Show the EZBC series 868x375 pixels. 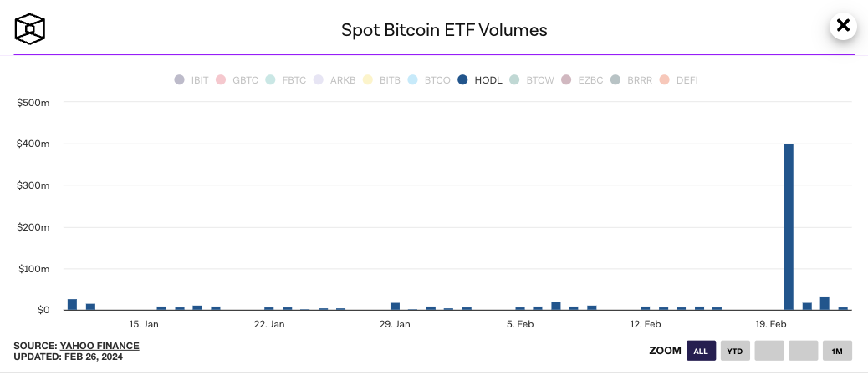coord(582,80)
